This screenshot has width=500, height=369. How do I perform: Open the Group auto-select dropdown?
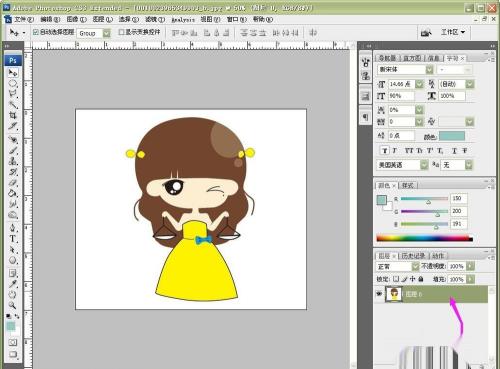(x=106, y=33)
